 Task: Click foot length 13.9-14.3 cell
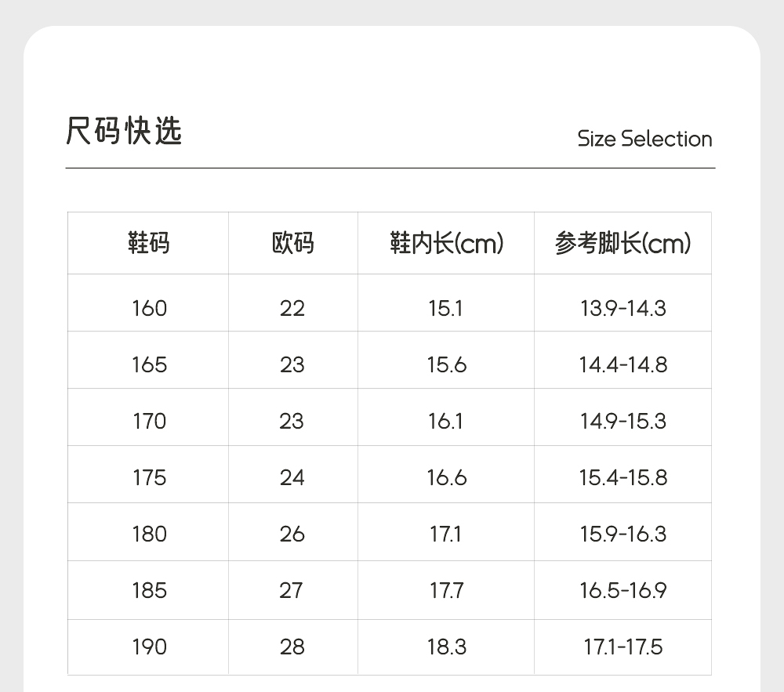click(622, 308)
